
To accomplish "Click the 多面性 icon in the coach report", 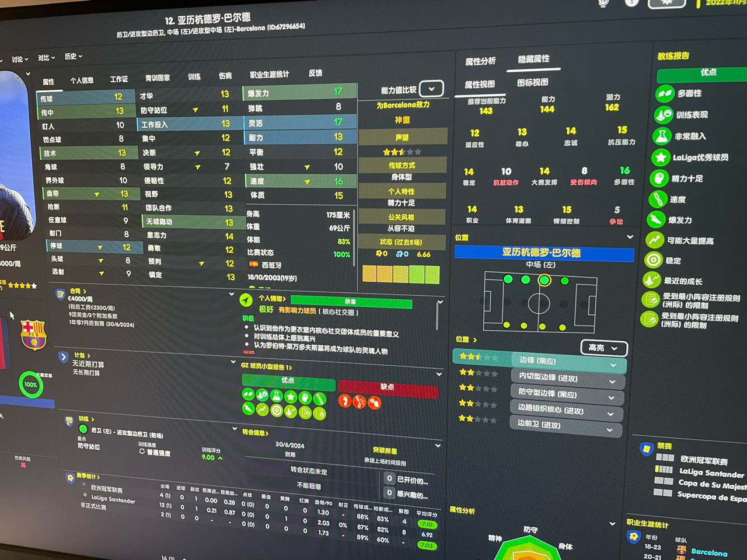I will [665, 93].
